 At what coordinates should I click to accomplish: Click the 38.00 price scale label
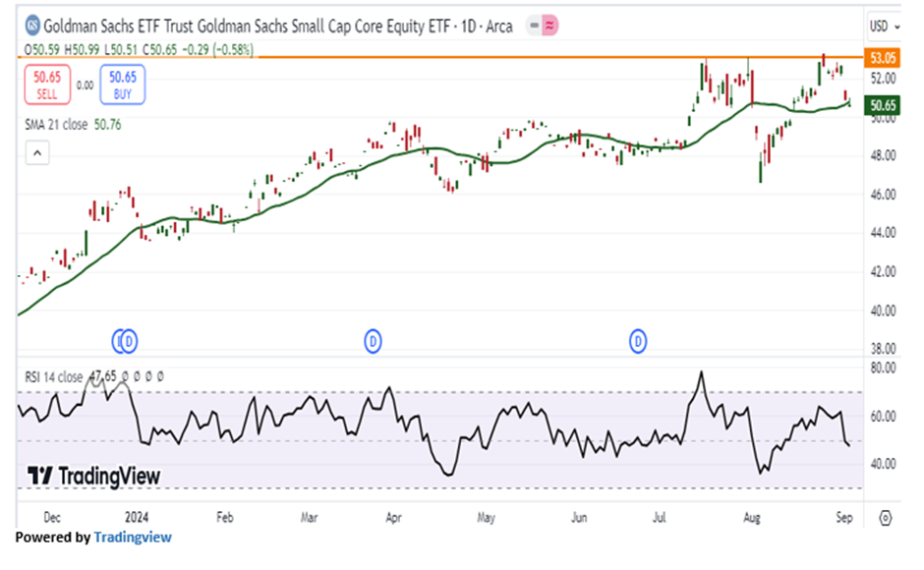(883, 348)
